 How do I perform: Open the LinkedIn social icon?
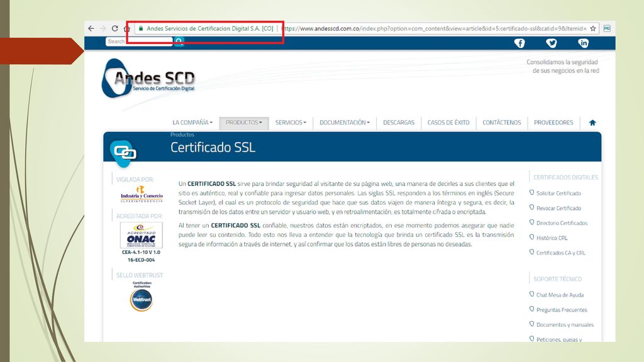pos(583,43)
